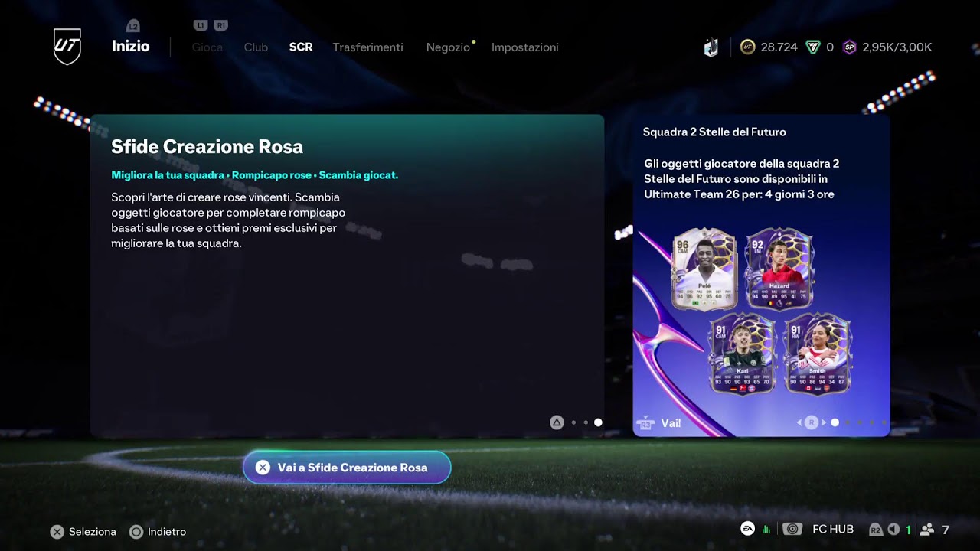The height and width of the screenshot is (551, 980).
Task: Switch to the Club tab
Action: [256, 47]
